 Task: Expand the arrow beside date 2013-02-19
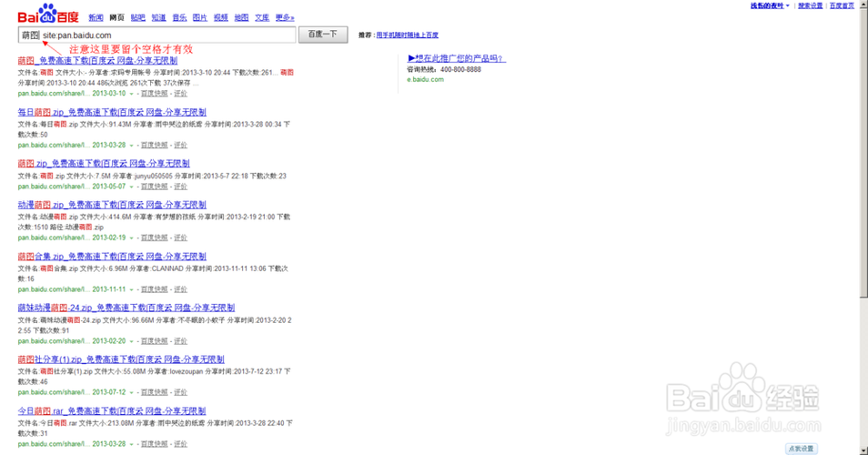pyautogui.click(x=131, y=238)
